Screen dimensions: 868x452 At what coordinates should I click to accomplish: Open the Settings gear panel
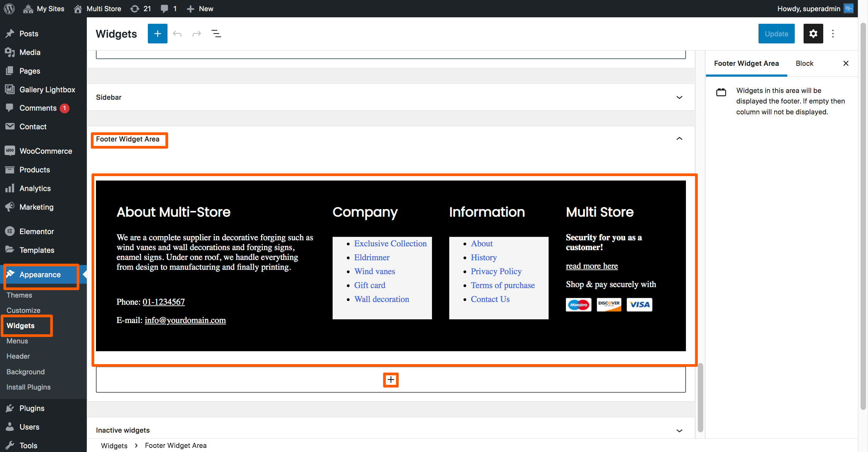(813, 33)
